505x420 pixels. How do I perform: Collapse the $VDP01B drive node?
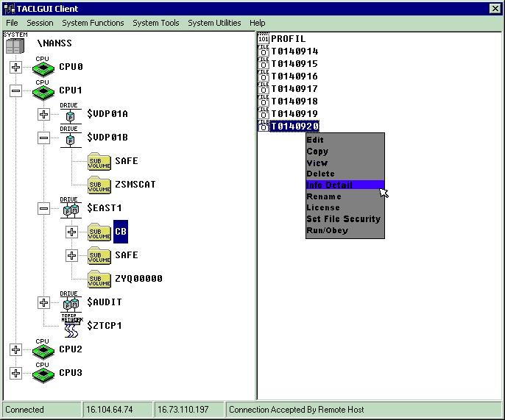pos(44,138)
